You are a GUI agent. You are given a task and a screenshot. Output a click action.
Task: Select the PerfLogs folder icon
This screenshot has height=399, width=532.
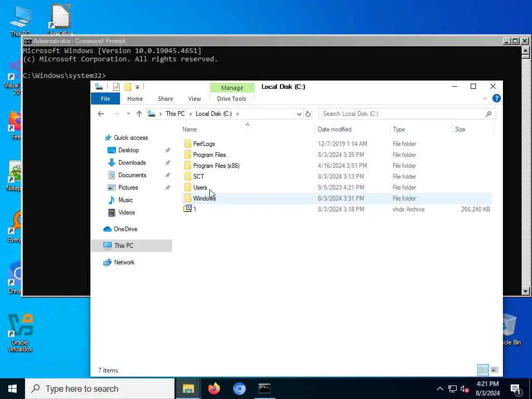pyautogui.click(x=188, y=143)
